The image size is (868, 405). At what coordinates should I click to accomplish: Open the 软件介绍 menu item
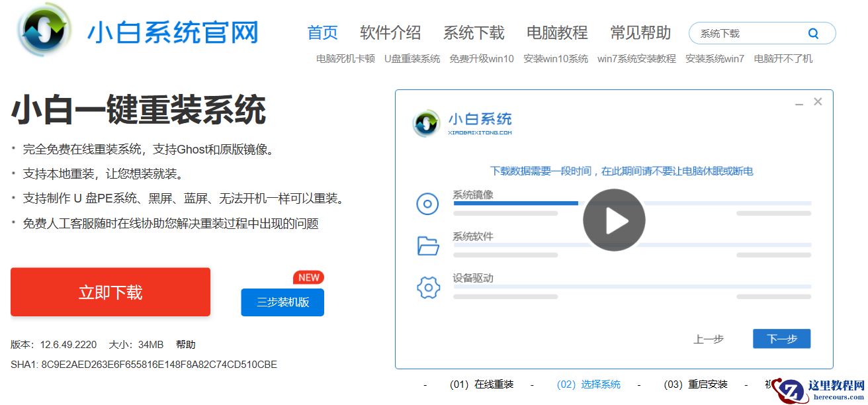click(x=390, y=32)
